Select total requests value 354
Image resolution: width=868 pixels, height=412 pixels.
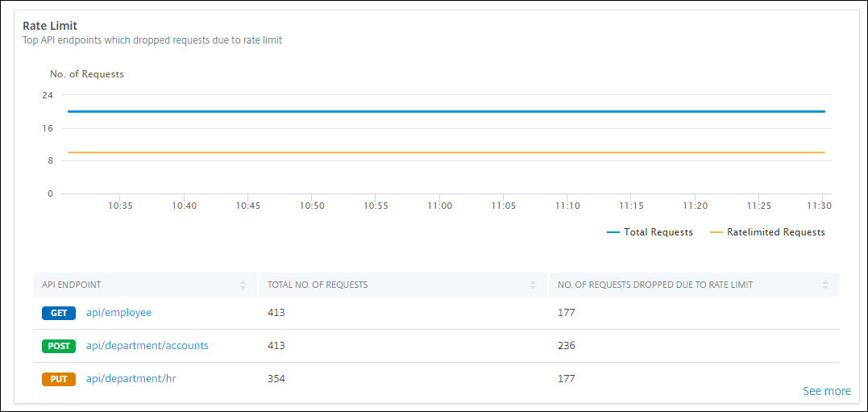pos(276,379)
